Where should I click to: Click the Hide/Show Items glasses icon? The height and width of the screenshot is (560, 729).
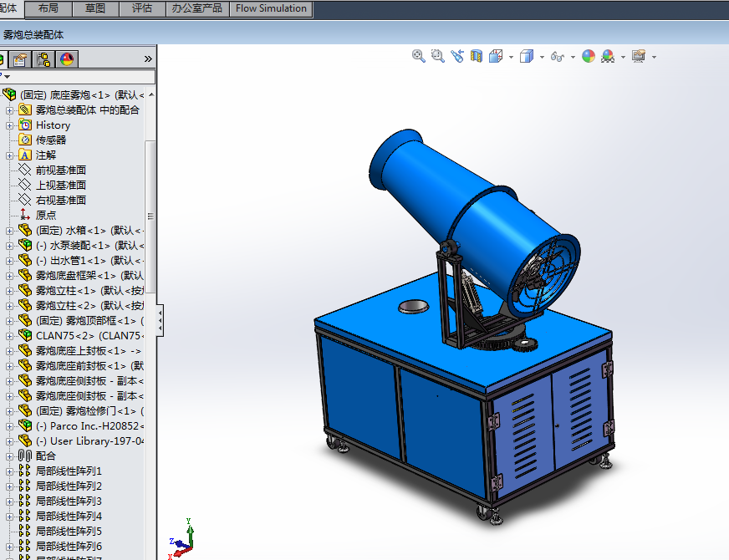(x=557, y=57)
